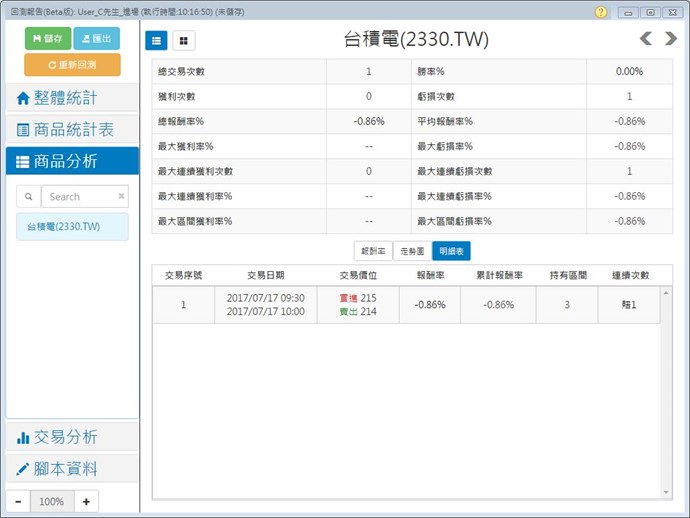Image resolution: width=690 pixels, height=518 pixels.
Task: Click the blue 匯出 export button
Action: tap(96, 38)
